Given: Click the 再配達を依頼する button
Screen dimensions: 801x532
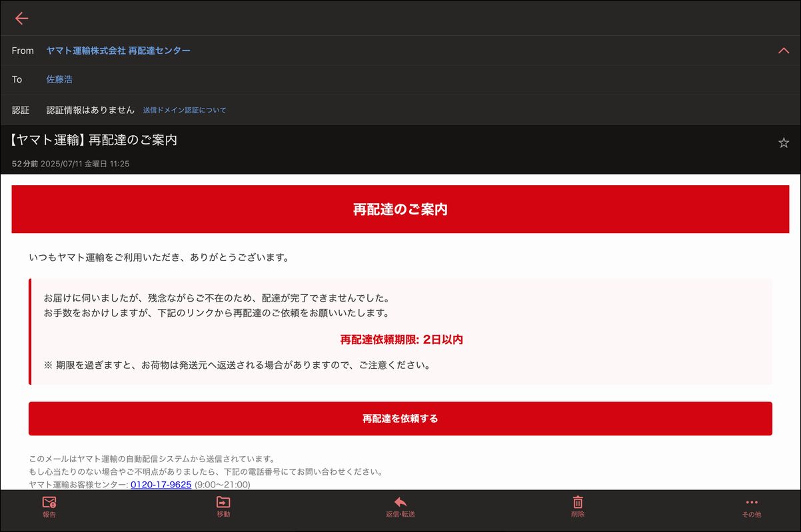Looking at the screenshot, I should click(400, 419).
